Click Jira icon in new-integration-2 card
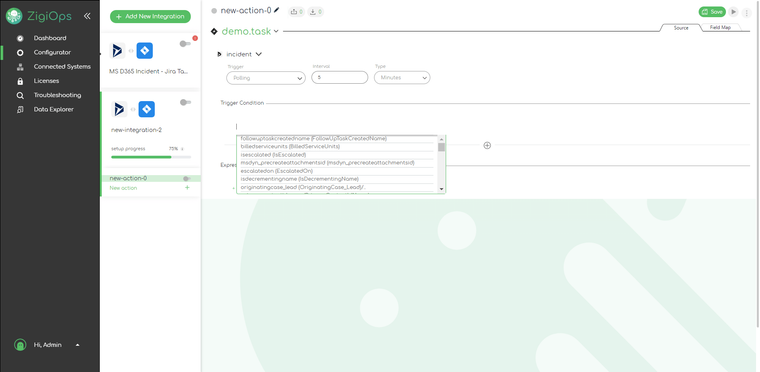Viewport: 760px width, 372px height. (146, 109)
